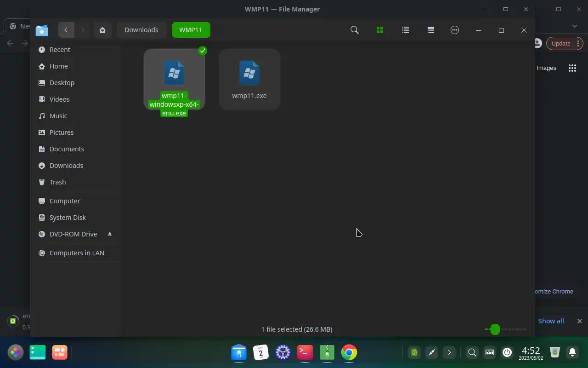Open the launcher in the dock
Image resolution: width=588 pixels, height=368 pixels.
pos(15,352)
